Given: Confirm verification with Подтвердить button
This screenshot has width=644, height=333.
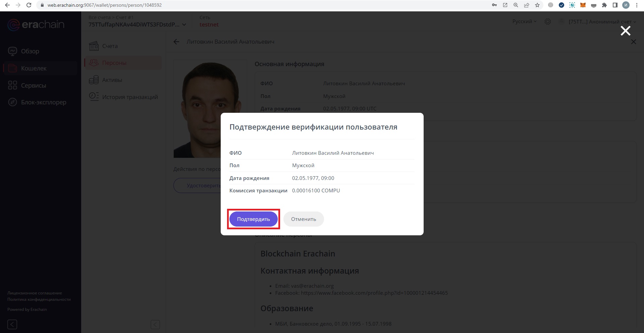Looking at the screenshot, I should [x=253, y=219].
